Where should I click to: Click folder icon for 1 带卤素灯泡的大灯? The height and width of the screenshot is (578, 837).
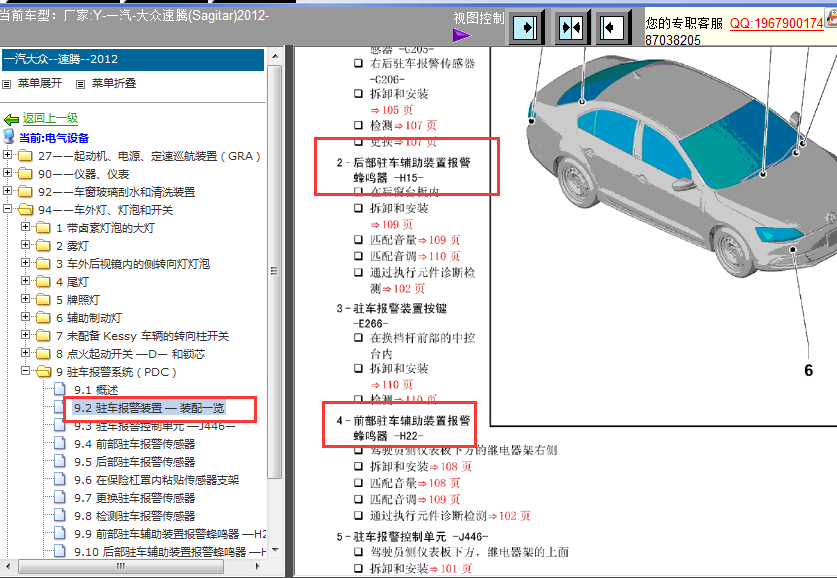[x=43, y=228]
